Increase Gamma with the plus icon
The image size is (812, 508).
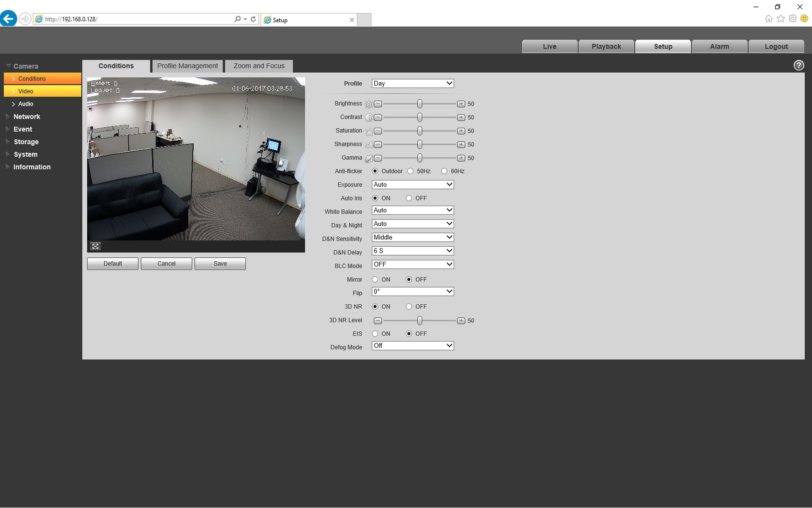coord(461,158)
